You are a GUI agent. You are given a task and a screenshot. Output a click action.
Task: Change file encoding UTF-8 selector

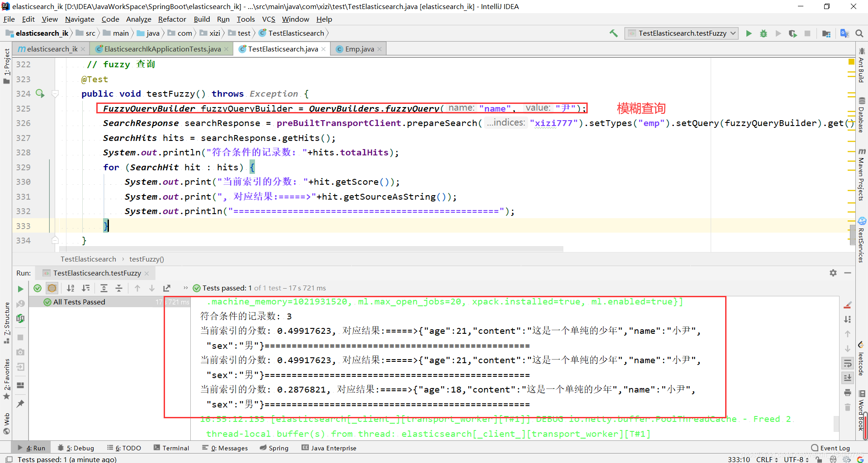796,459
